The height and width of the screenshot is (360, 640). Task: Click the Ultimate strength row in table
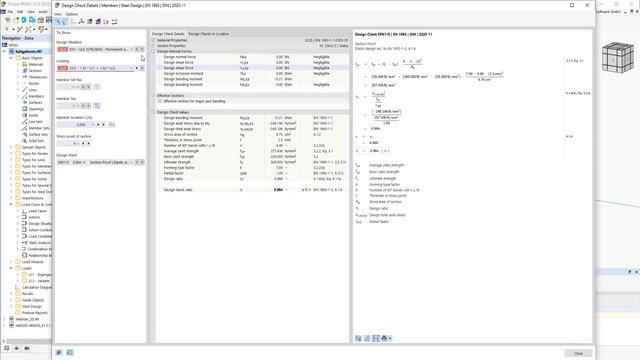click(x=252, y=162)
